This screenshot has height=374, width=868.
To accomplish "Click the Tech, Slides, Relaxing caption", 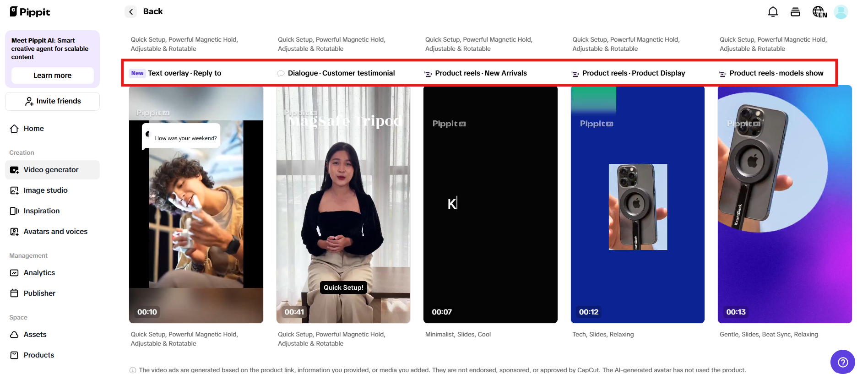I will (603, 335).
